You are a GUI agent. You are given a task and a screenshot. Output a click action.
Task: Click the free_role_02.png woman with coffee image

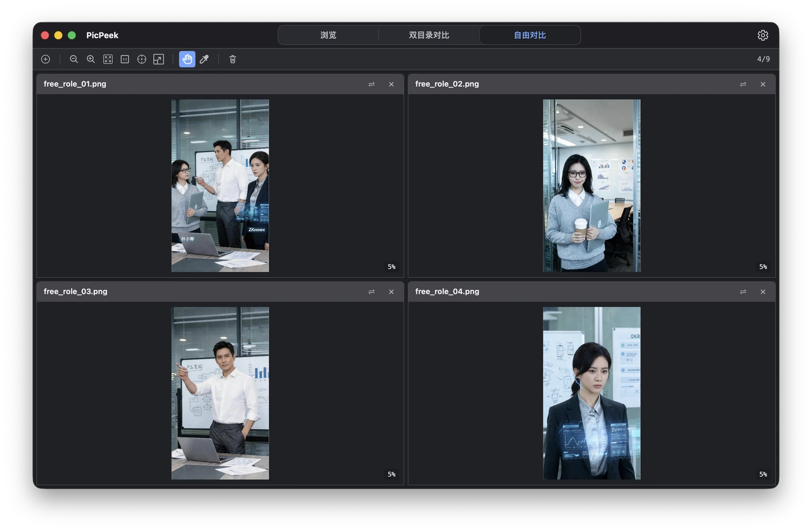[x=592, y=186]
